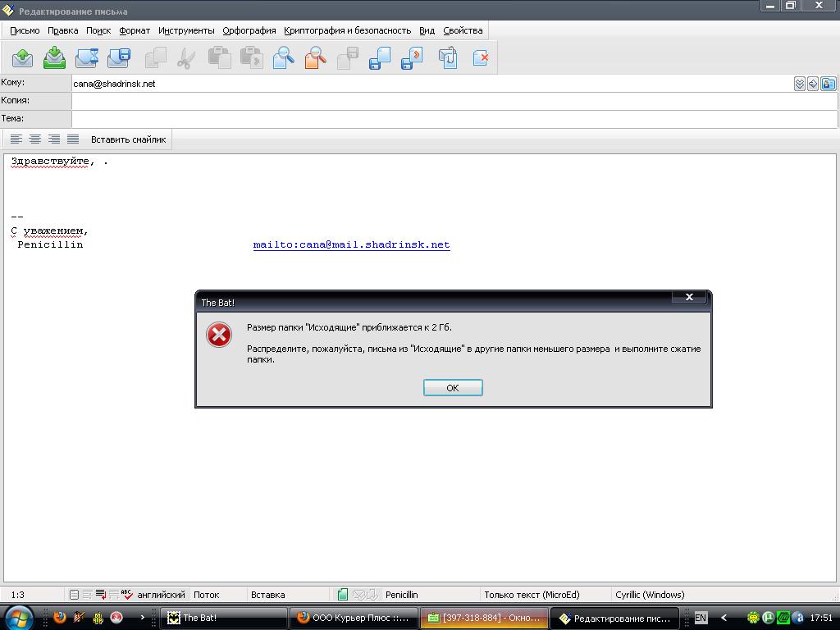Click the mailto:cana@mail.shadrinsk.net link
The width and height of the screenshot is (840, 630).
click(351, 244)
